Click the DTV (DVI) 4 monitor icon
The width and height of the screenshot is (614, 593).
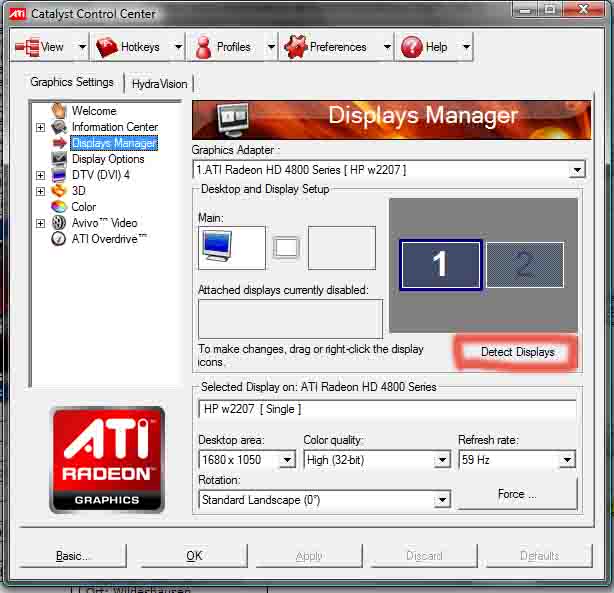pyautogui.click(x=59, y=175)
